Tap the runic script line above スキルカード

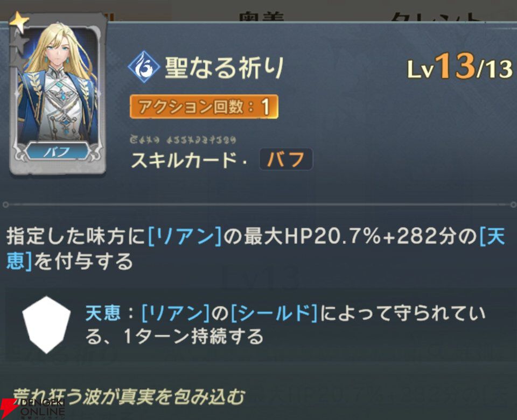pyautogui.click(x=183, y=139)
